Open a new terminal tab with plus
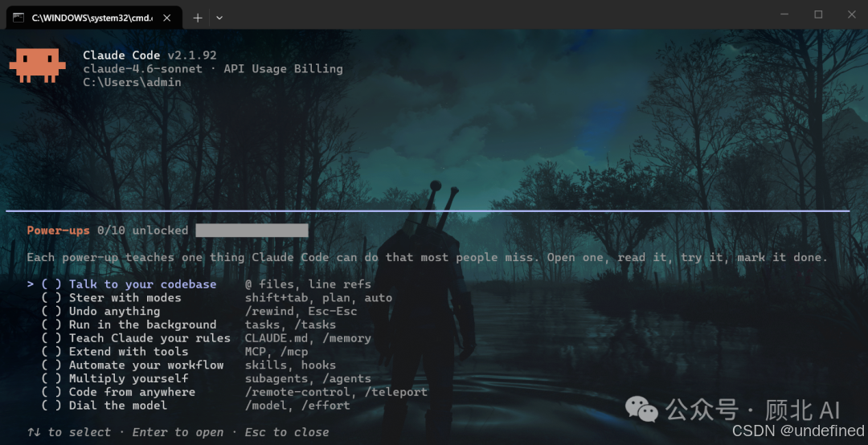This screenshot has width=868, height=445. point(197,18)
